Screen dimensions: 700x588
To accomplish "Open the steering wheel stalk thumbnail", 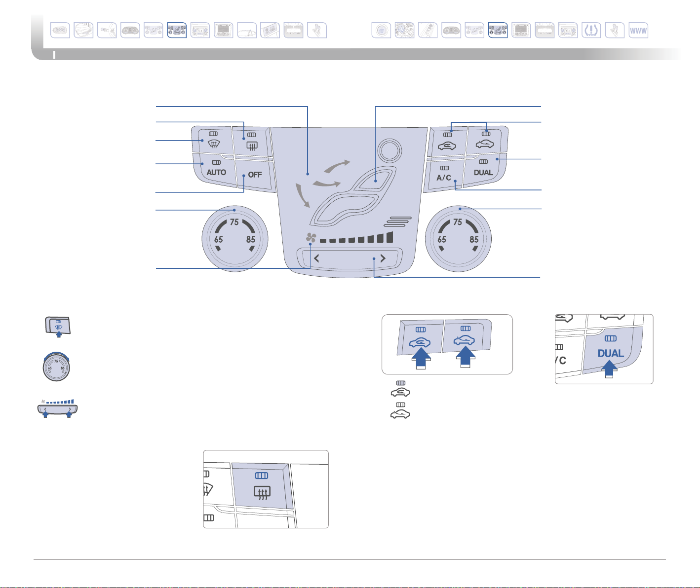I will (x=107, y=31).
